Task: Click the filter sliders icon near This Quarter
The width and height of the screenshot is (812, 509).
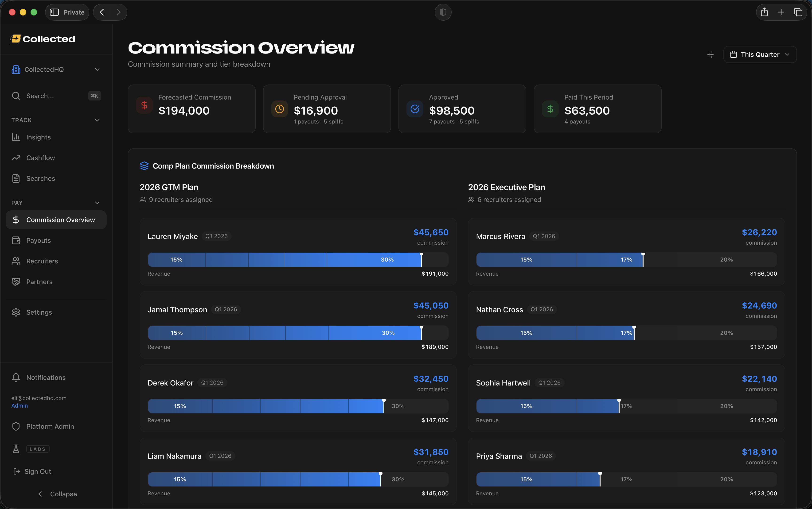Action: (x=710, y=54)
